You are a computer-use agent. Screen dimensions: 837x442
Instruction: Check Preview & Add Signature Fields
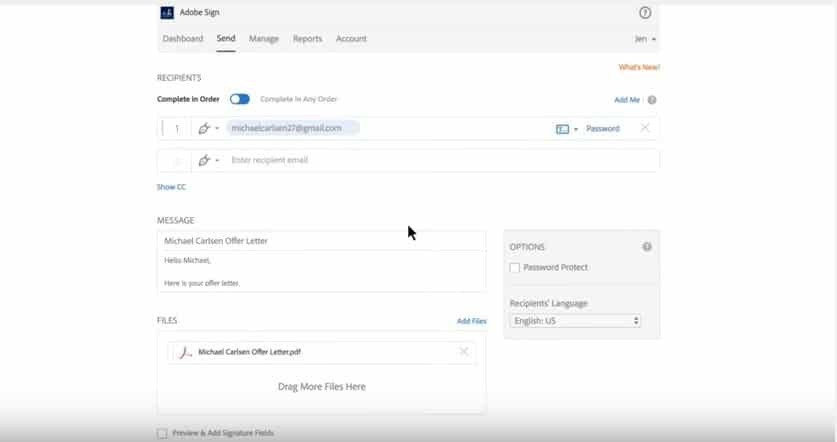tap(162, 433)
